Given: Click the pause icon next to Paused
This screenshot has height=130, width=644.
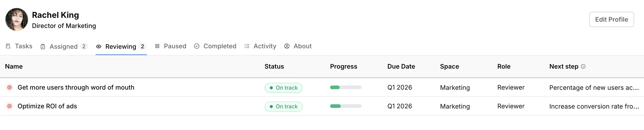Looking at the screenshot, I should pos(157,46).
